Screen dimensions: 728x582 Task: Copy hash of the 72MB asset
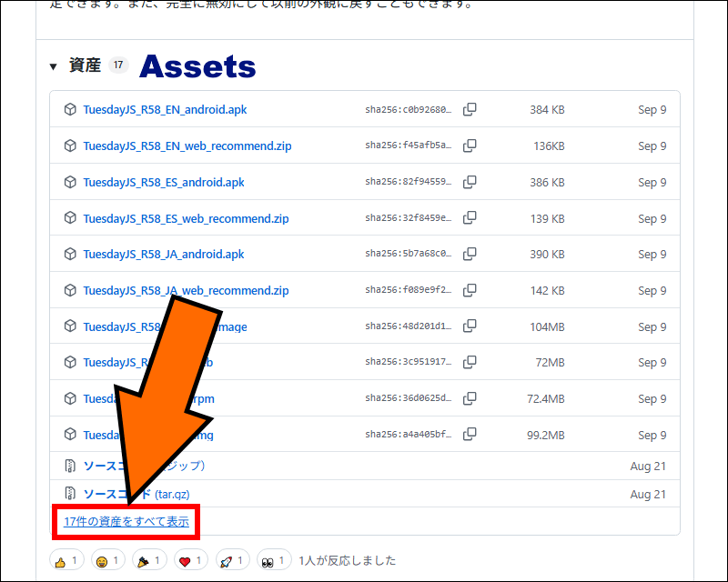click(x=470, y=363)
